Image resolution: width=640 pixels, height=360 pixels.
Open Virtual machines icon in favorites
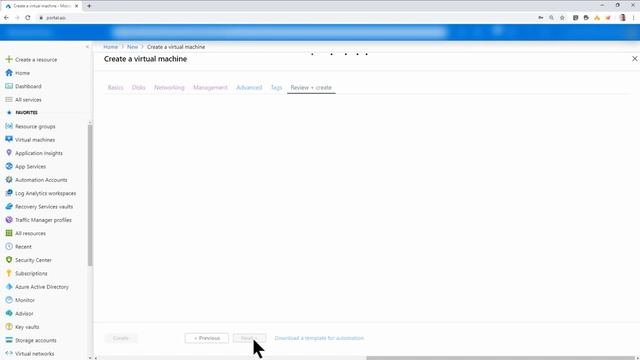click(x=9, y=140)
